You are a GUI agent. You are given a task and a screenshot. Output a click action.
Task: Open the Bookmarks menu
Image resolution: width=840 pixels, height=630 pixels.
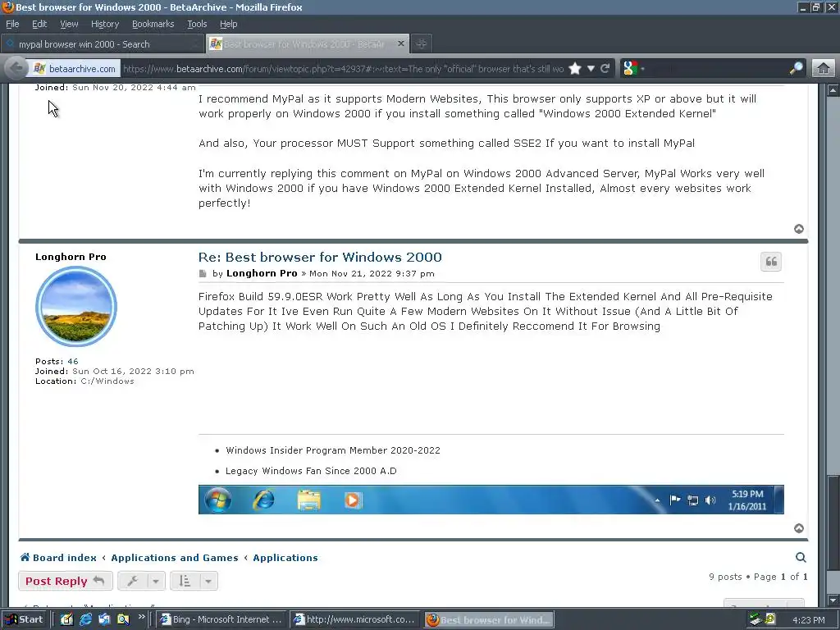pyautogui.click(x=153, y=24)
